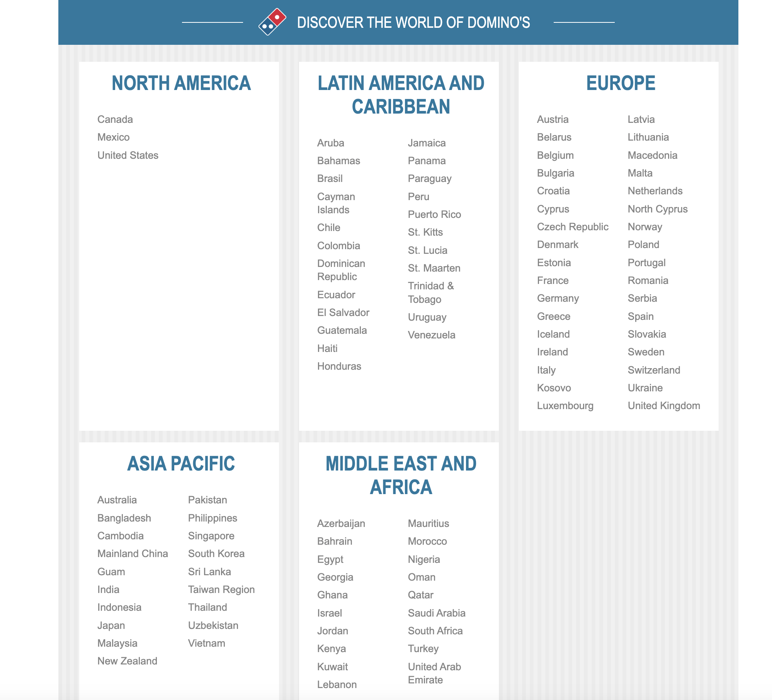The width and height of the screenshot is (772, 700).
Task: Visit the North Cyprus link
Action: [657, 209]
